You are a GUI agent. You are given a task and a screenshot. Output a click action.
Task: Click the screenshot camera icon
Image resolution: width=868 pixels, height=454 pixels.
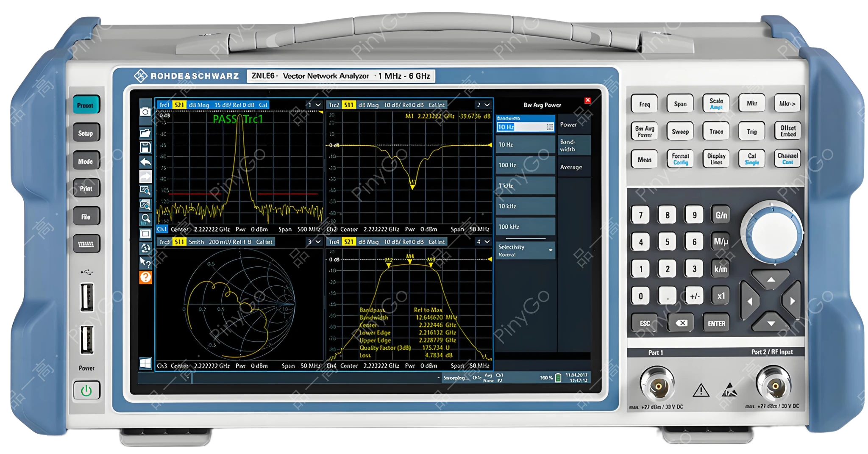tap(145, 111)
